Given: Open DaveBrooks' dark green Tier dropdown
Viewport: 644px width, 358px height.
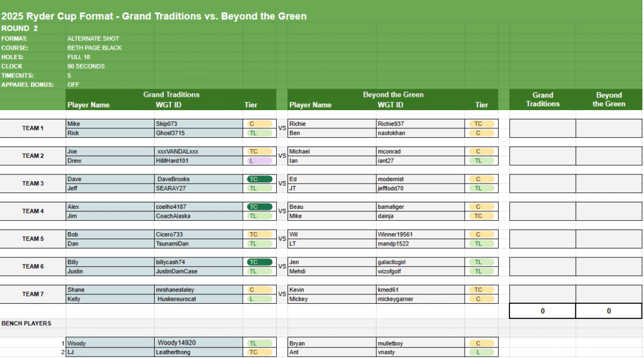Looking at the screenshot, I should [x=260, y=179].
